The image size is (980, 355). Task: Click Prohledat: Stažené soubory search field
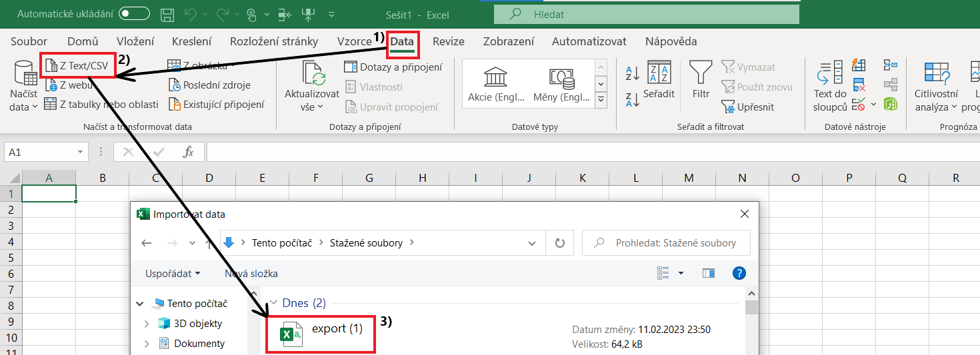(666, 243)
